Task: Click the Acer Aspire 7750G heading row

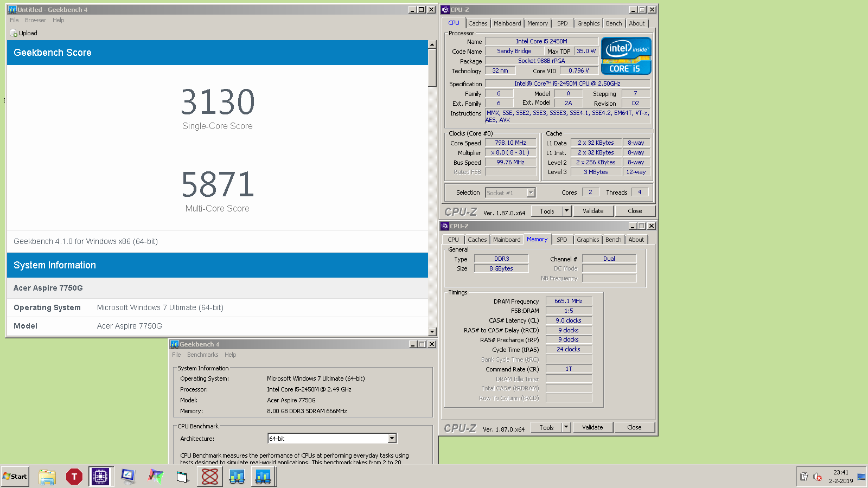Action: tap(218, 288)
